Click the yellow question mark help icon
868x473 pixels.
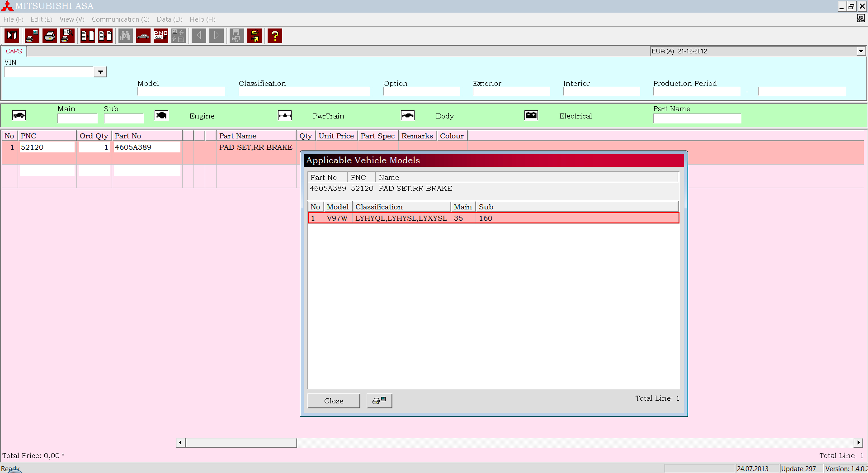[274, 36]
